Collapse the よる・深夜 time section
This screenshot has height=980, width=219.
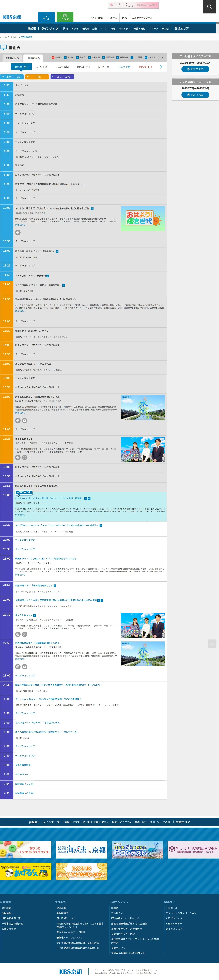(x=62, y=77)
